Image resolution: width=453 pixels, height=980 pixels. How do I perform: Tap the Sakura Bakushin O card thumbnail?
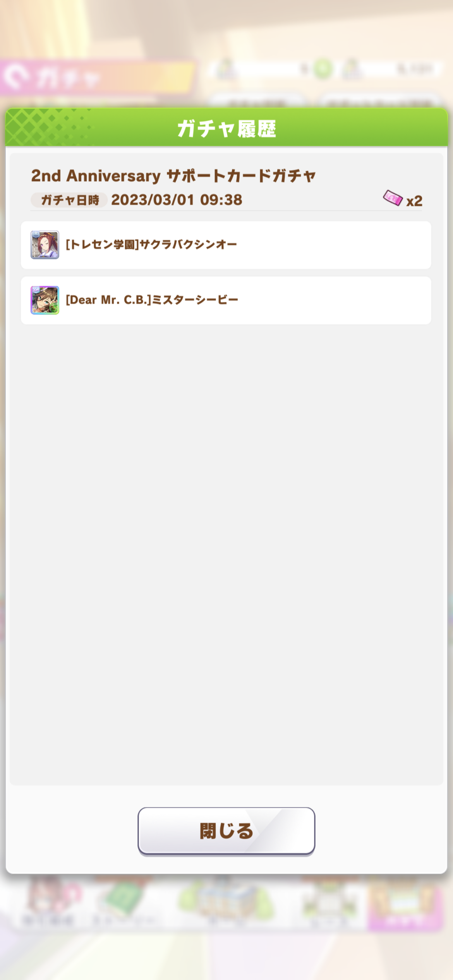tap(45, 245)
